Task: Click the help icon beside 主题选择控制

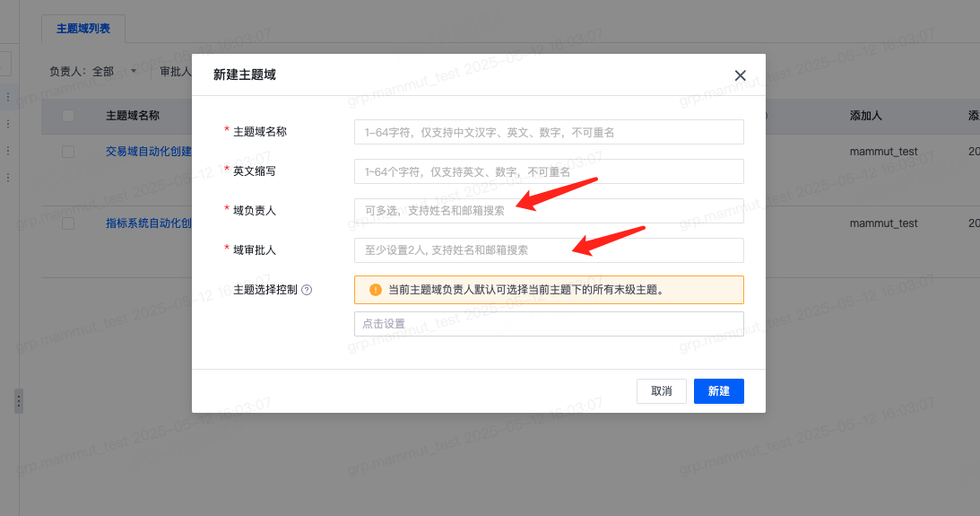Action: 307,290
